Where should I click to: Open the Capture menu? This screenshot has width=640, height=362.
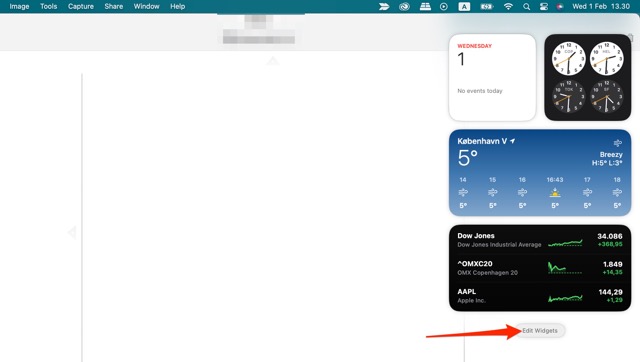point(80,7)
